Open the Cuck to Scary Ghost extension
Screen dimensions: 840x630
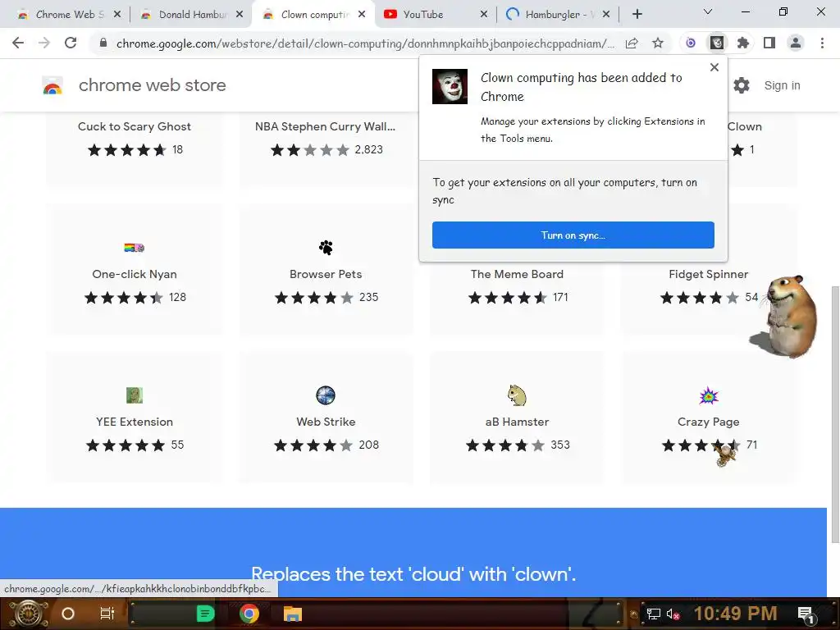pyautogui.click(x=135, y=126)
